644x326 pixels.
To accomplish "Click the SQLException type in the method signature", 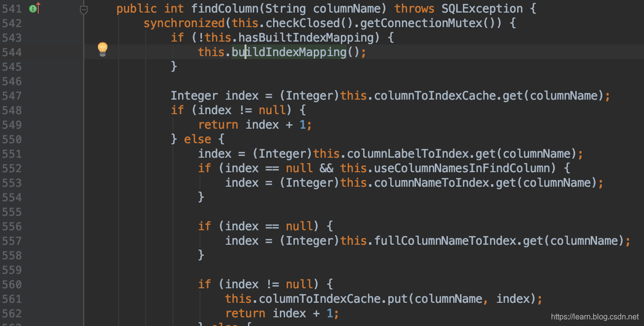I will pyautogui.click(x=482, y=9).
